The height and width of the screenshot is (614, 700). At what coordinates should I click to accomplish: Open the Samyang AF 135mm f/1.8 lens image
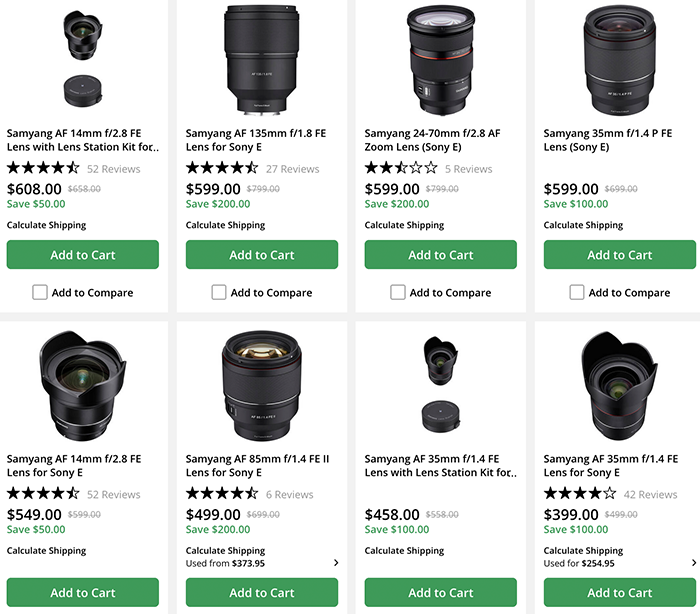pyautogui.click(x=261, y=58)
